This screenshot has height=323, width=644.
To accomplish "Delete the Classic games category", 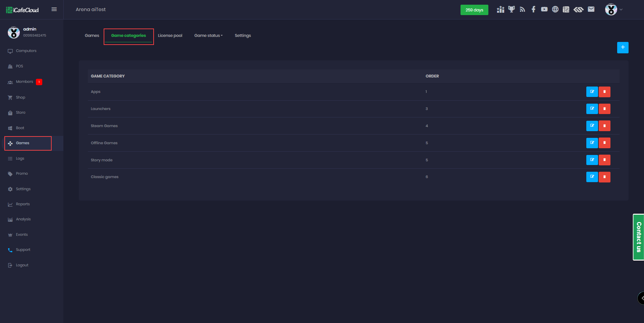I will [604, 177].
